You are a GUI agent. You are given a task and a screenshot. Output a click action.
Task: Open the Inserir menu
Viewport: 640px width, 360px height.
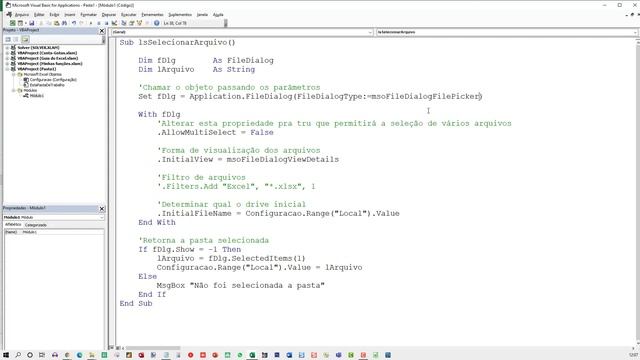(x=70, y=15)
